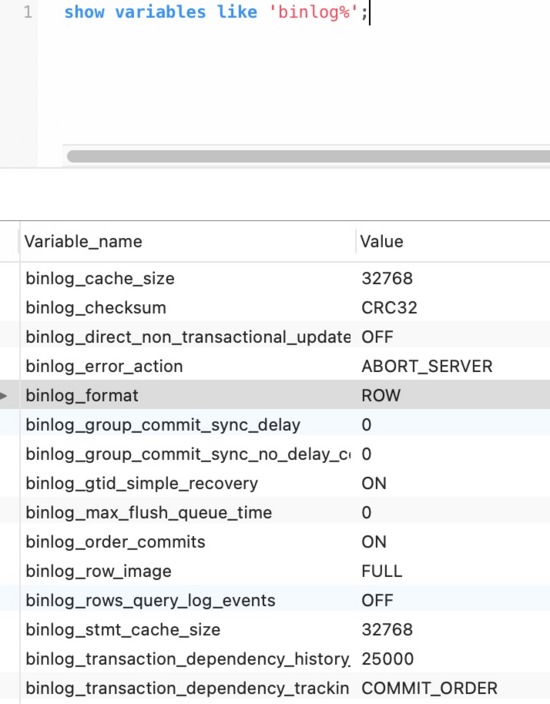The height and width of the screenshot is (704, 550).
Task: Click the horizontal scrollbar under the editor
Action: pos(308,156)
